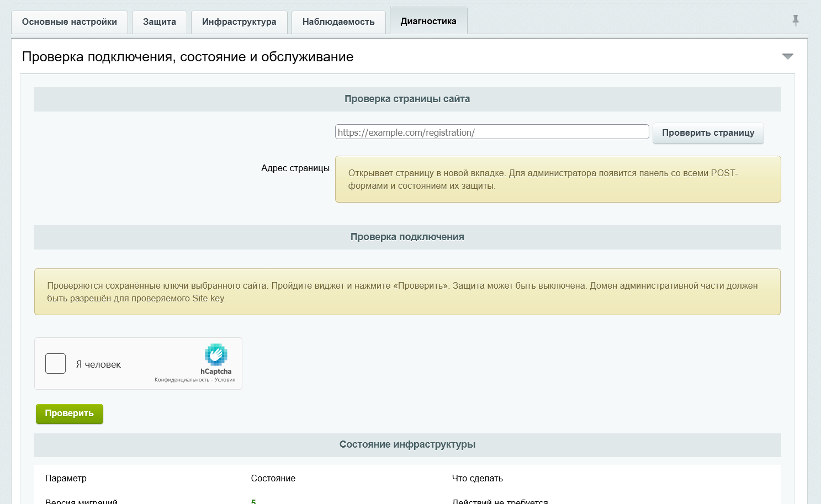
Task: Check the Я человек hCaptcha checkbox
Action: coord(55,364)
